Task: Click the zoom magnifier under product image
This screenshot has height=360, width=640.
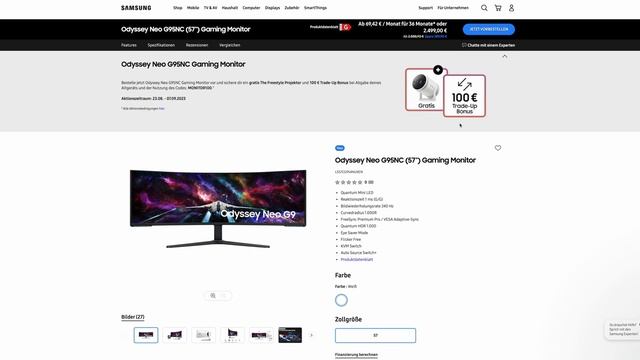Action: (213, 296)
